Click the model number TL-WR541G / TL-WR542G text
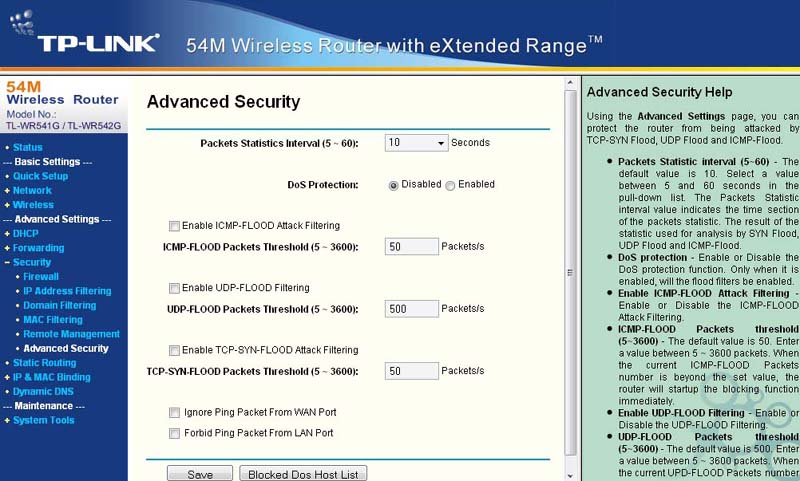Image resolution: width=800 pixels, height=481 pixels. click(63, 126)
